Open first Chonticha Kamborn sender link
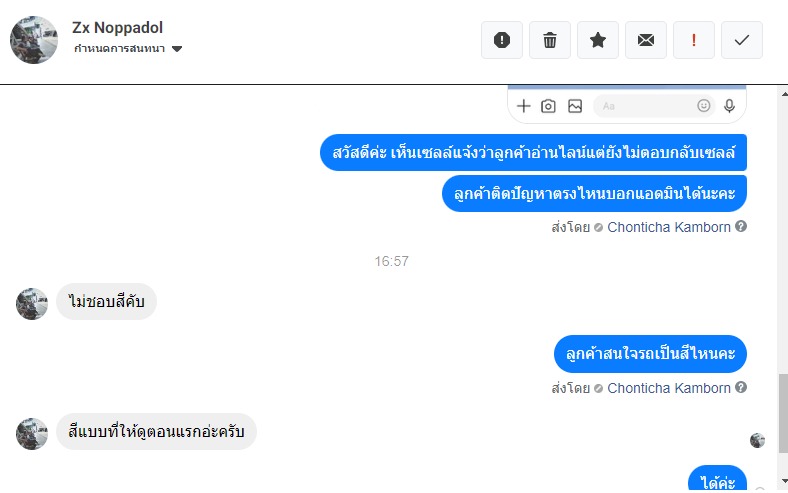788x493 pixels. click(668, 227)
